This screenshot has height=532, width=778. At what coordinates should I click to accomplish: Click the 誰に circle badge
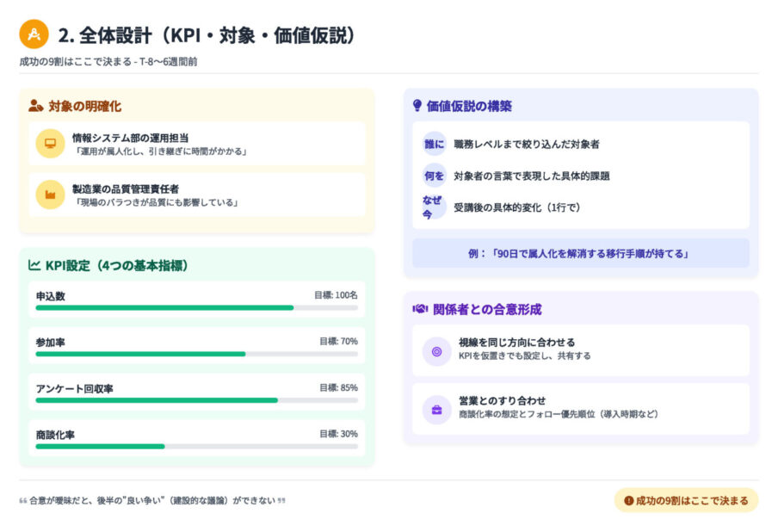pyautogui.click(x=435, y=145)
